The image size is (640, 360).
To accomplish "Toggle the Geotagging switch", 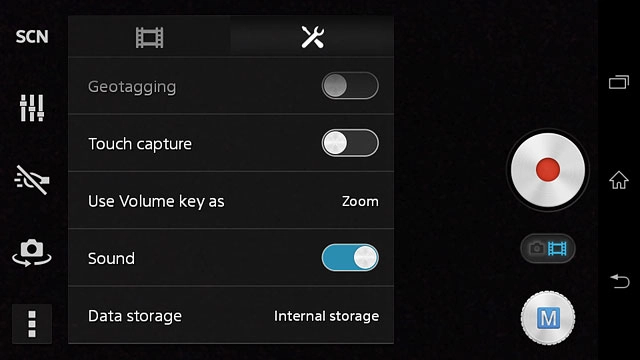I will pos(350,86).
